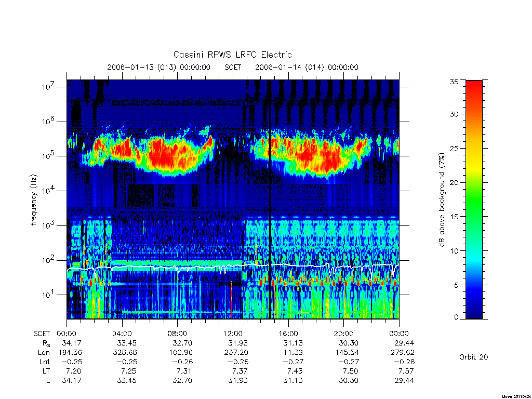Viewport: 532px width, 399px height.
Task: Click the 10^2 tick label on the frequency axis
Action: (x=48, y=260)
